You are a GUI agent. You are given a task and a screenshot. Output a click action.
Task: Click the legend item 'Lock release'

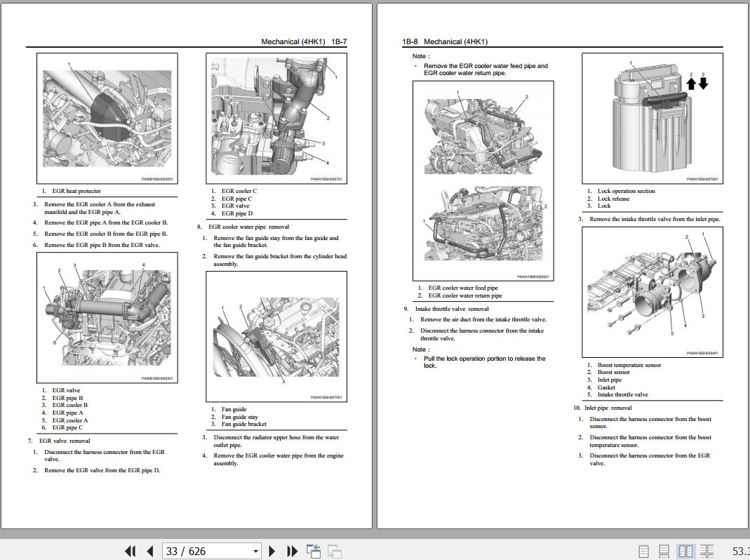tap(614, 199)
